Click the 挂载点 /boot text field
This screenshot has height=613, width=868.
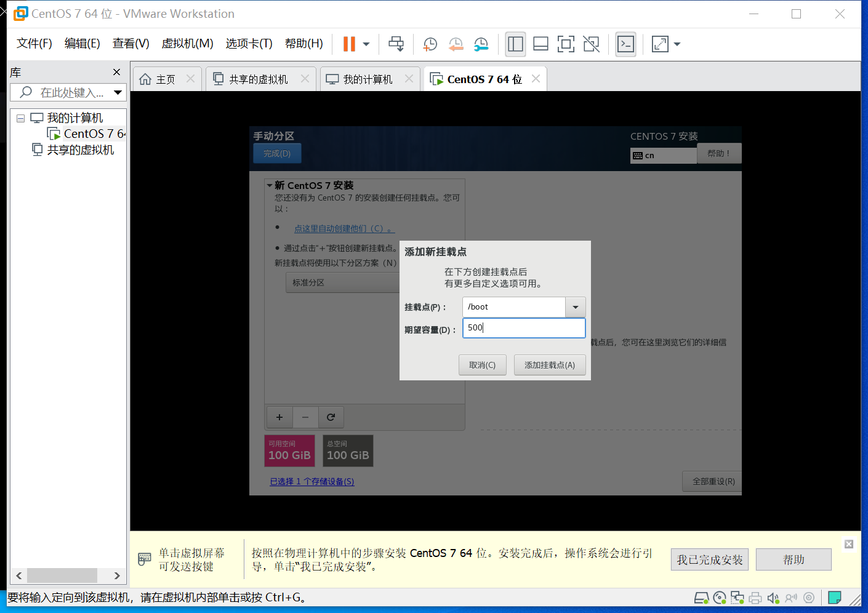click(x=513, y=307)
